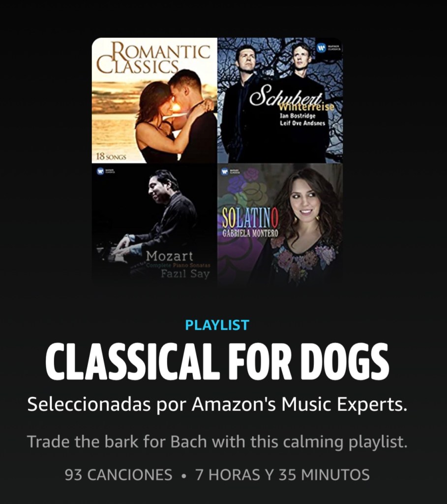Tap the Mozart Fazıl Say album artwork
The width and height of the screenshot is (447, 504).
pos(154,224)
